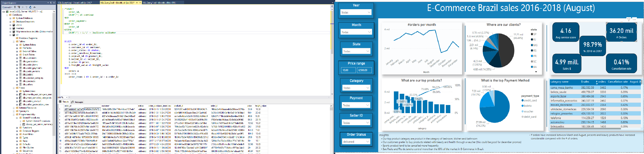Click the minimum price range input field
The height and width of the screenshot is (154, 644).
click(x=348, y=70)
